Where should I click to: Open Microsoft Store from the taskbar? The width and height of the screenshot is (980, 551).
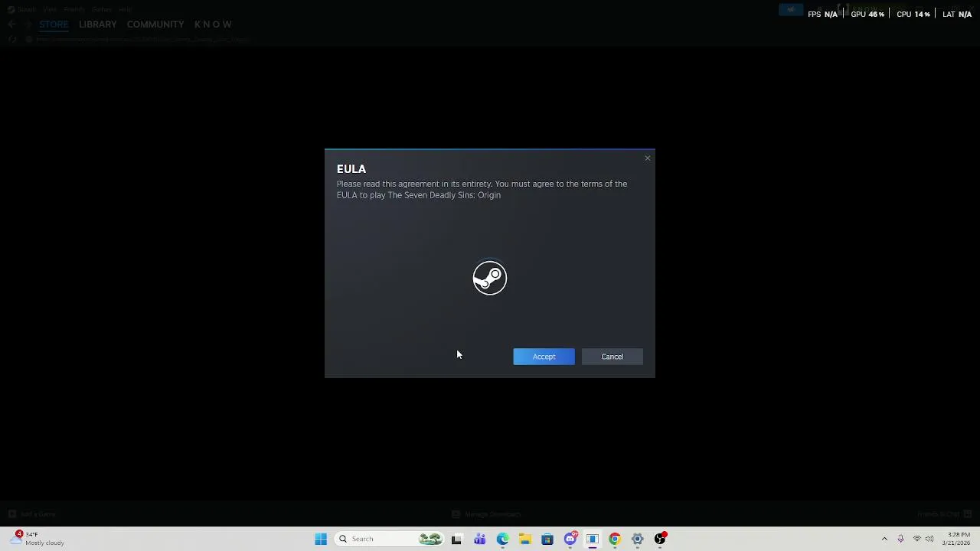pos(547,539)
